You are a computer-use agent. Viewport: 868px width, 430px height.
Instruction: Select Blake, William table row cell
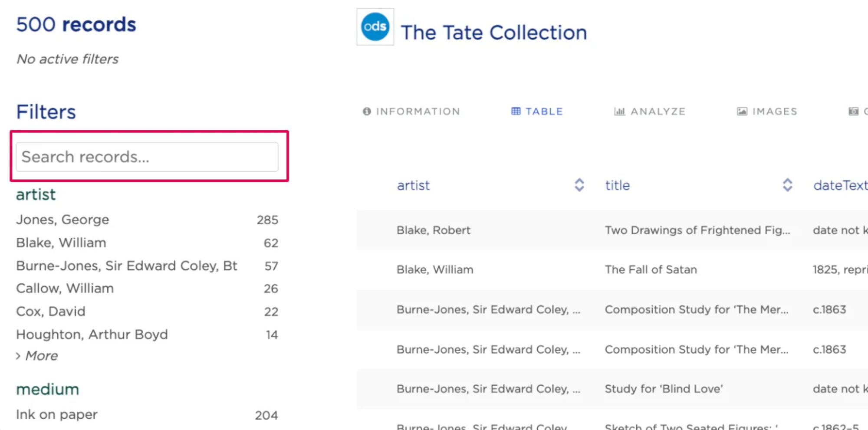[435, 269]
